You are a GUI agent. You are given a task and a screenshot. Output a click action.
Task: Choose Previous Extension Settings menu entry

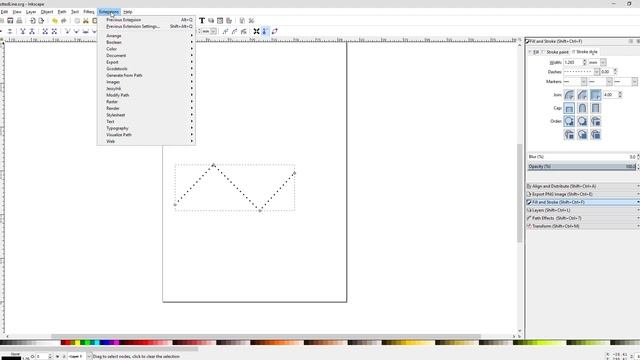[146, 26]
